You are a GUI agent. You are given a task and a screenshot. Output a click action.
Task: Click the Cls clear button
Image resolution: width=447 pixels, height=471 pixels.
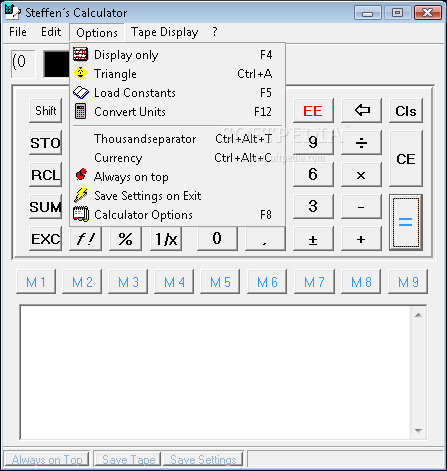click(x=406, y=111)
